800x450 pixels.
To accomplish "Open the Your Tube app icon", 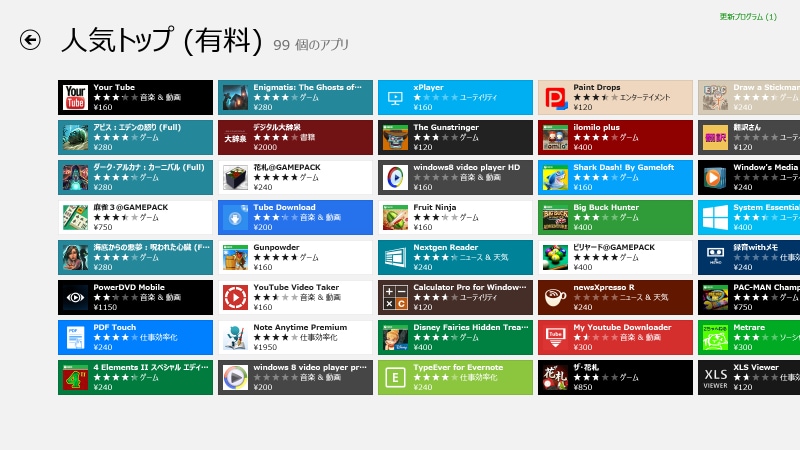I will 75,97.
